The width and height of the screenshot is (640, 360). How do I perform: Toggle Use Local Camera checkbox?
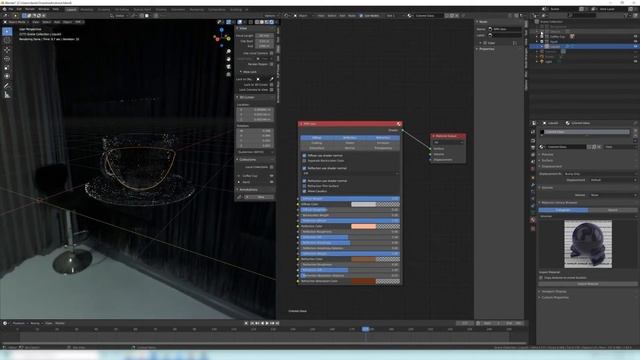(x=271, y=53)
